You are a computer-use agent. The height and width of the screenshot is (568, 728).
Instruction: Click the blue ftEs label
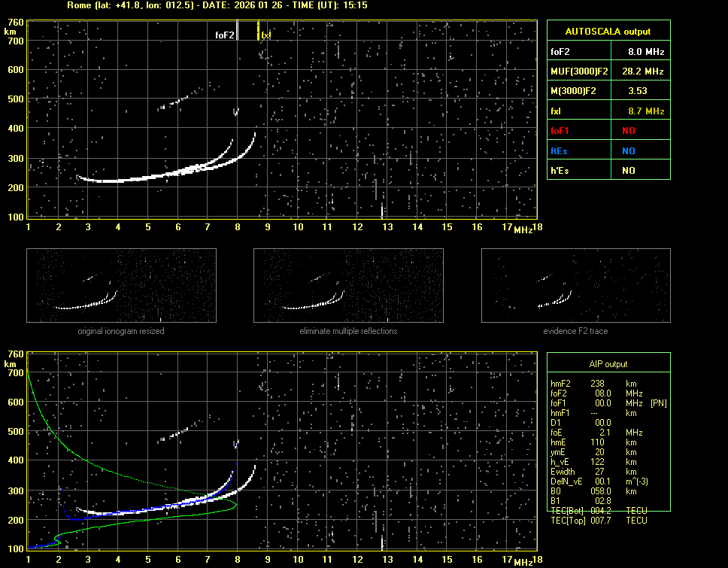(x=560, y=150)
